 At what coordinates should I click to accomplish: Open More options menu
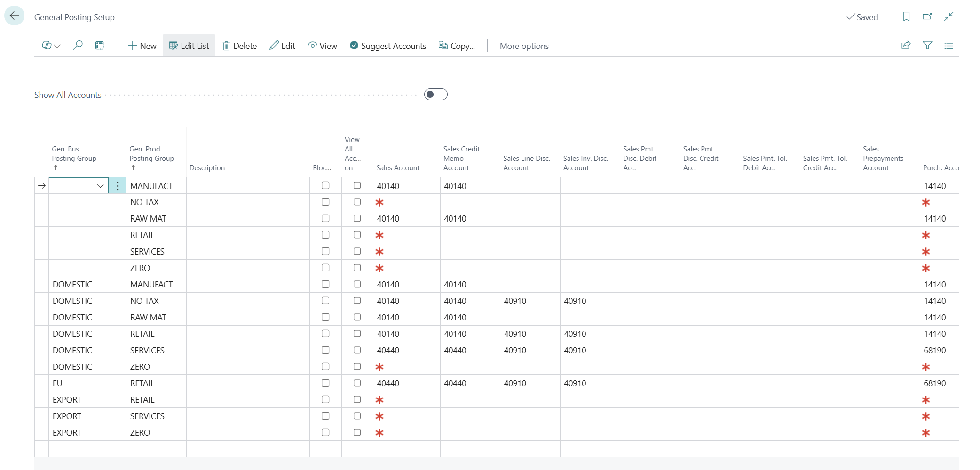524,46
